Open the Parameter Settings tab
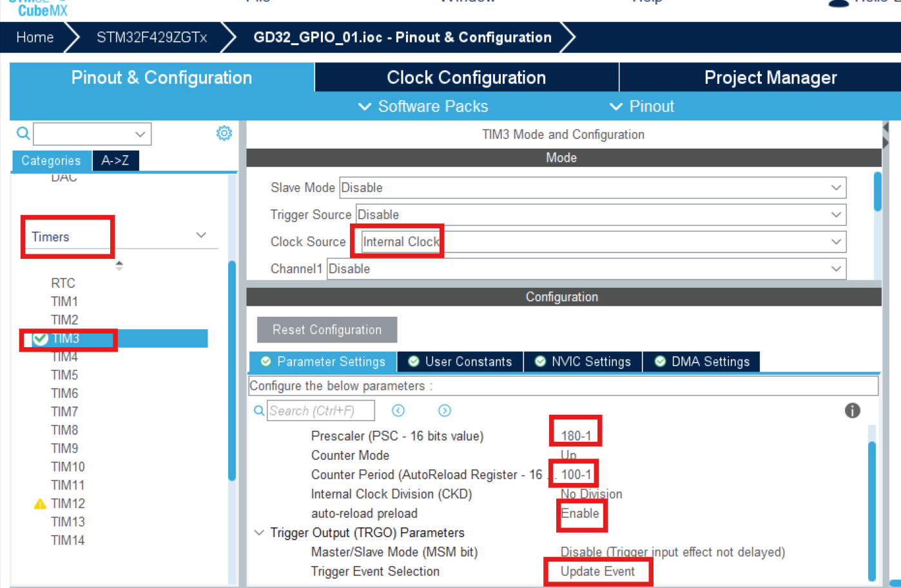901x588 pixels. coord(323,361)
